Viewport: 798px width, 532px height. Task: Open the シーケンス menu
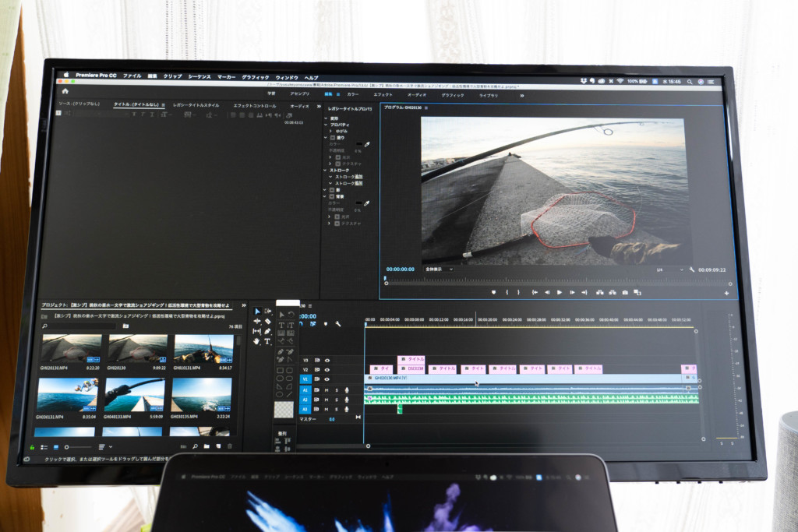[199, 76]
